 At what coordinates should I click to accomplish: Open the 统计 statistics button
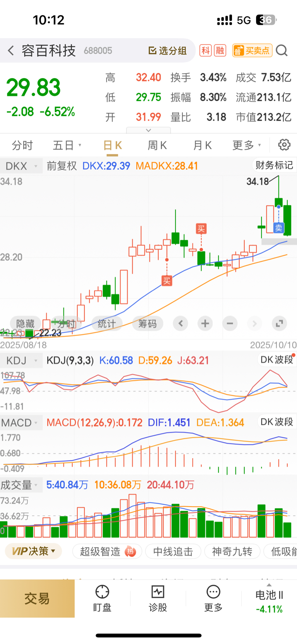coord(107,323)
